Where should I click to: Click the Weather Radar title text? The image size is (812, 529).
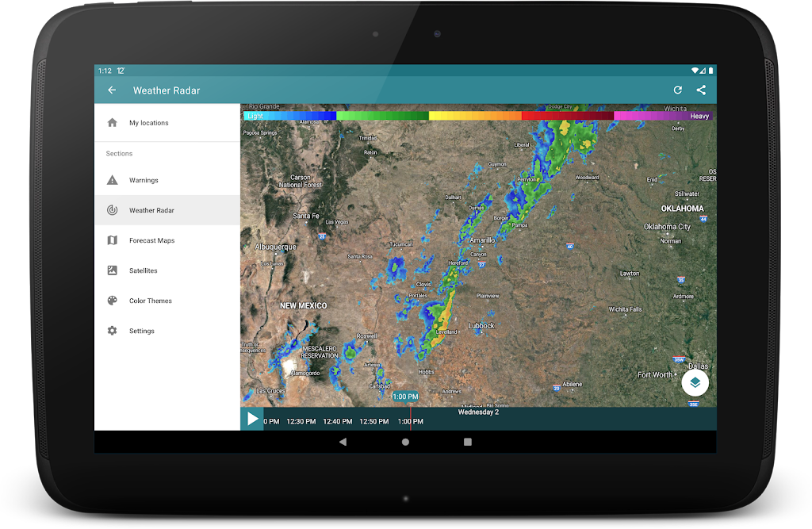pos(167,90)
